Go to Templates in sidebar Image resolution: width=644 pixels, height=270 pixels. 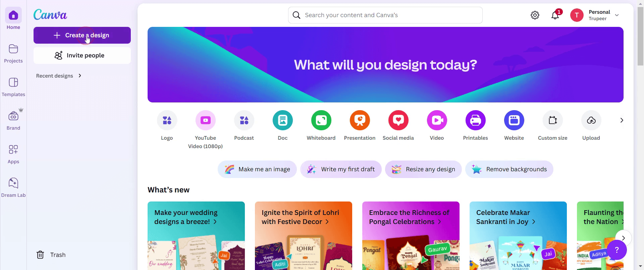13,87
